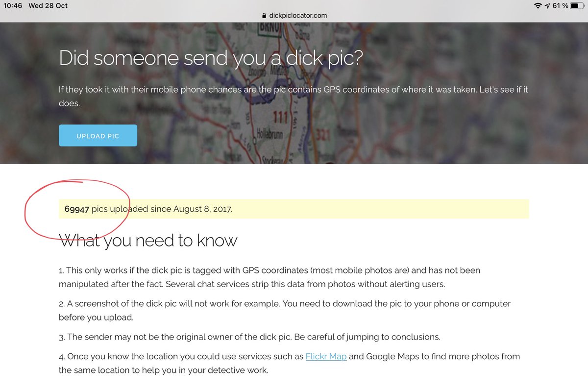Click the yellow pics uploaded banner
The height and width of the screenshot is (392, 588).
pyautogui.click(x=294, y=209)
